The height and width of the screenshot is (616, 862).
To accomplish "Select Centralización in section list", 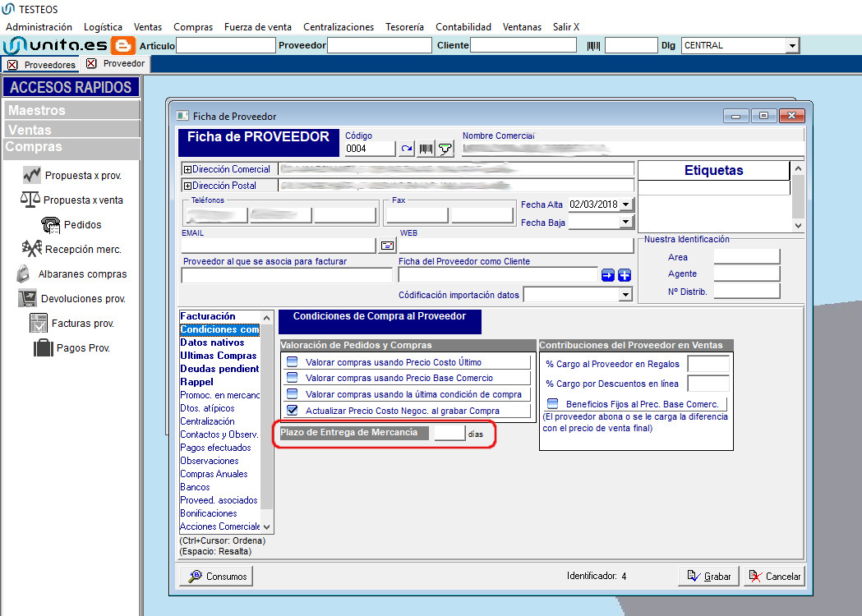I will click(207, 421).
